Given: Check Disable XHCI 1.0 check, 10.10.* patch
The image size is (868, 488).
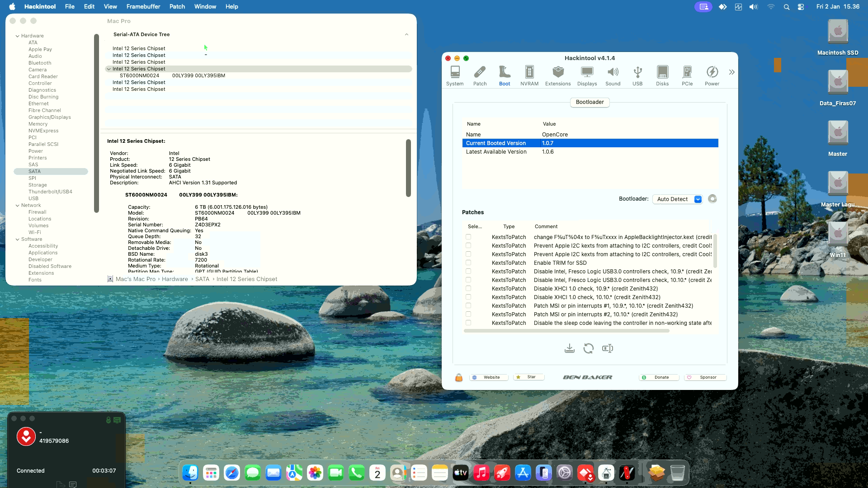Looking at the screenshot, I should (468, 297).
